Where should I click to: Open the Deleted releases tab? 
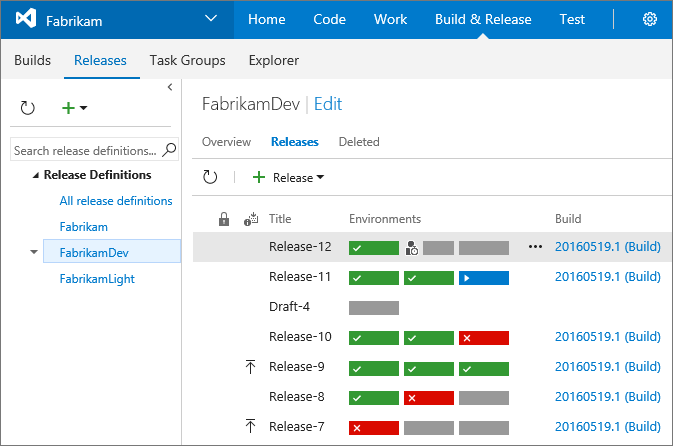pyautogui.click(x=358, y=142)
